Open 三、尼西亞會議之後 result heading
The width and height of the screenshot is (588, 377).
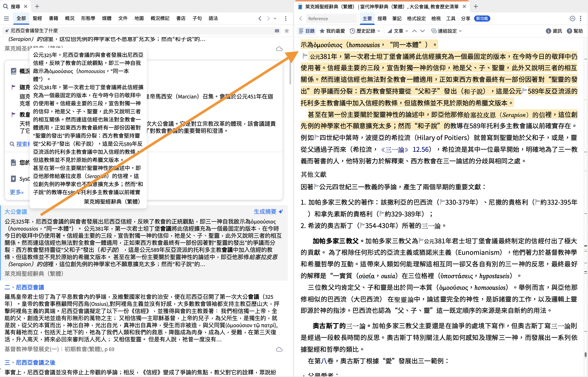(x=30, y=363)
